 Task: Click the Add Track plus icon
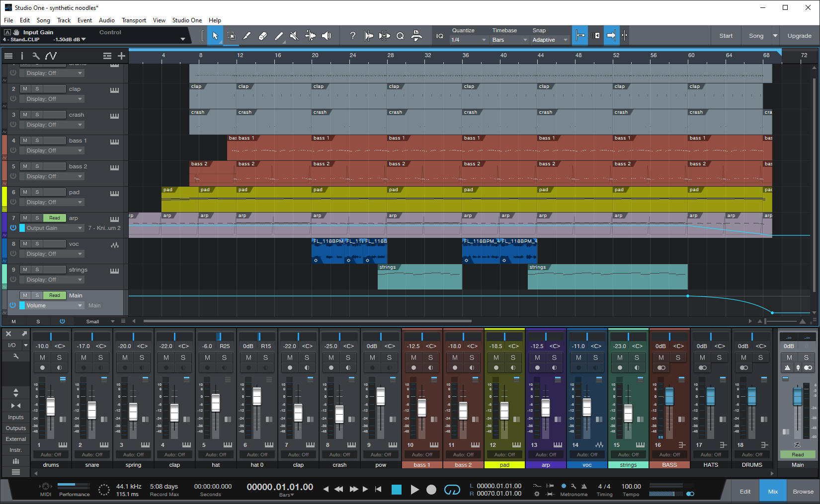(x=121, y=56)
